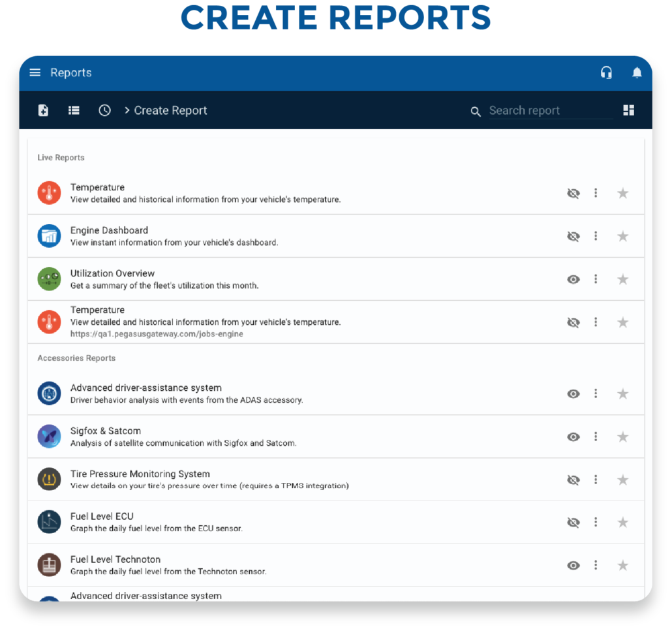Screen dimensions: 672x631
Task: Star the Utilization Overview report
Action: tap(622, 279)
